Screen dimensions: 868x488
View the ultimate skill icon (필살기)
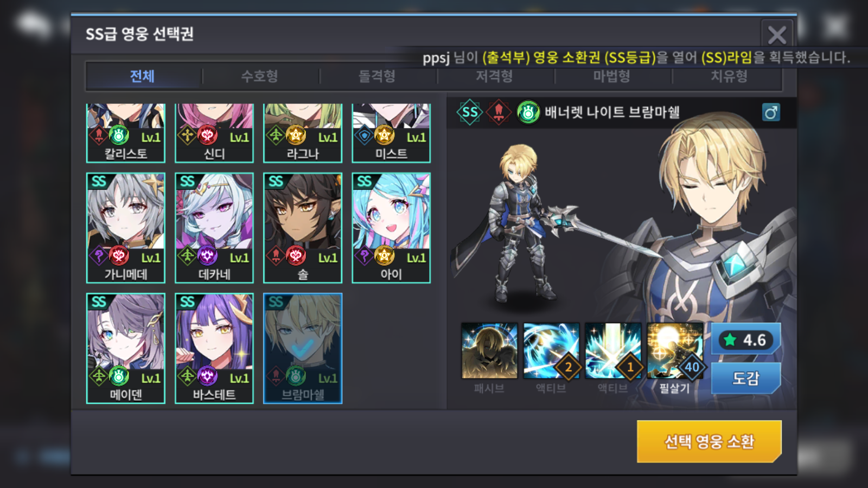coord(675,351)
